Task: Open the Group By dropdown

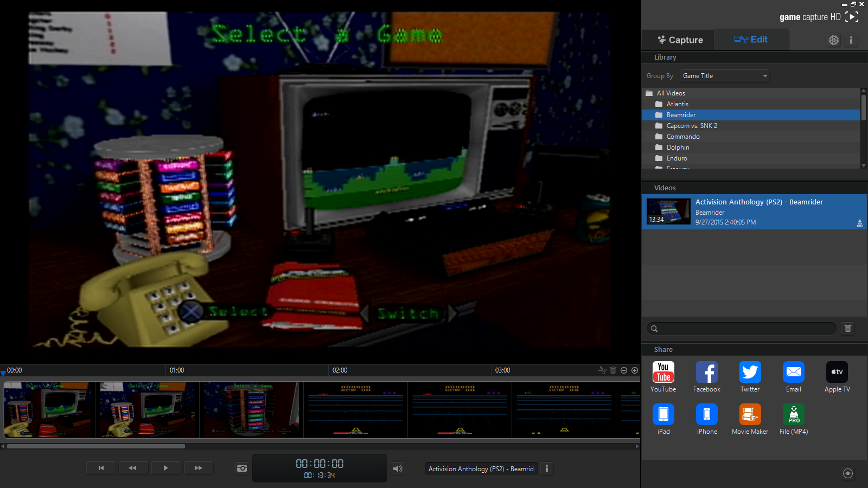Action: click(725, 76)
